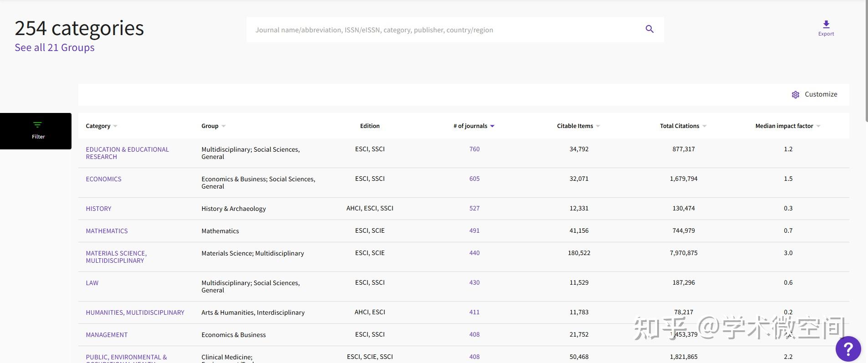Open the help question mark button
The height and width of the screenshot is (363, 868).
tap(848, 349)
